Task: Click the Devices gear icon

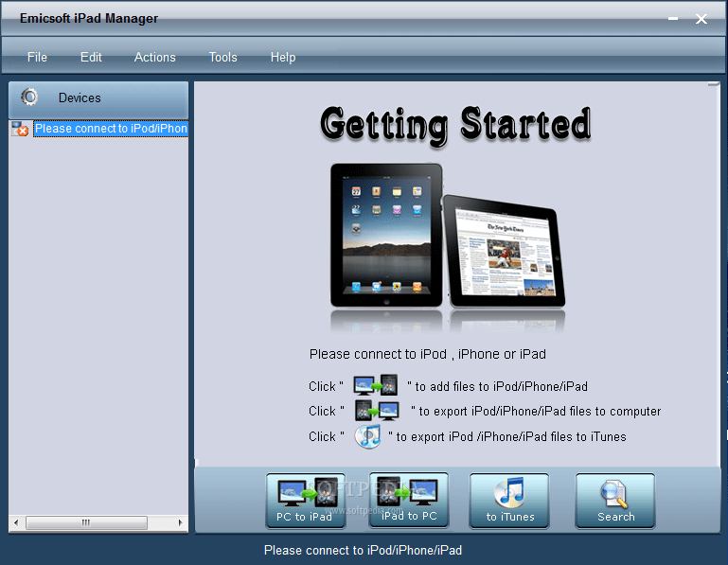Action: [29, 97]
